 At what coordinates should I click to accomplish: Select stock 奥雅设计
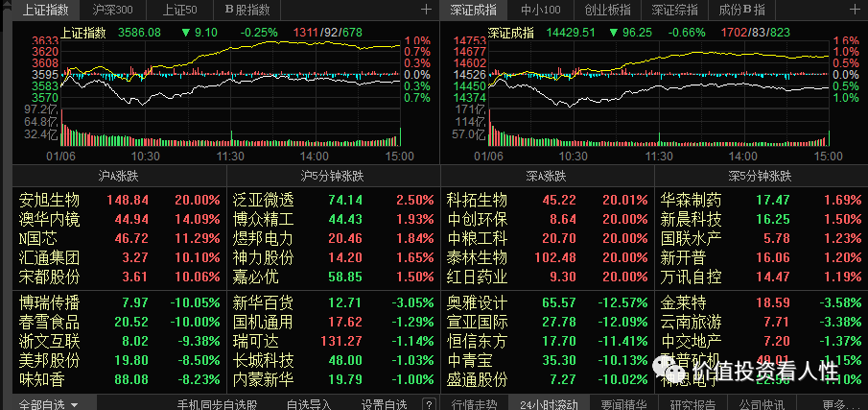pyautogui.click(x=478, y=303)
